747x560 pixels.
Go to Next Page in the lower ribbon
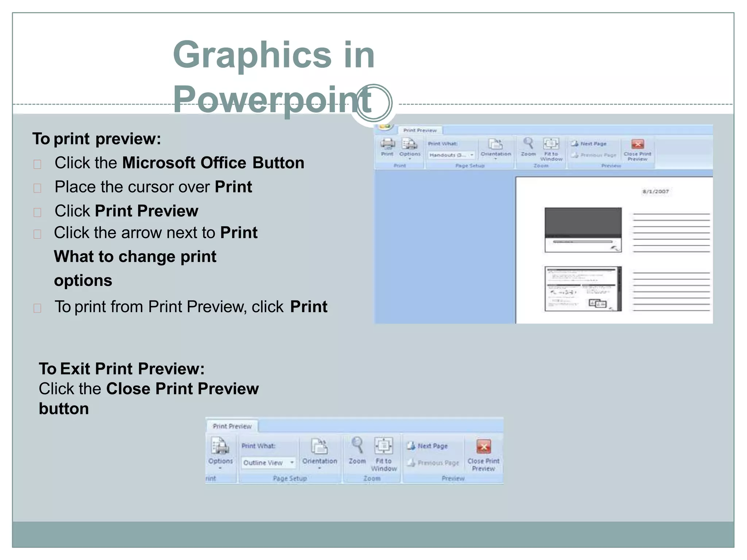pos(427,446)
